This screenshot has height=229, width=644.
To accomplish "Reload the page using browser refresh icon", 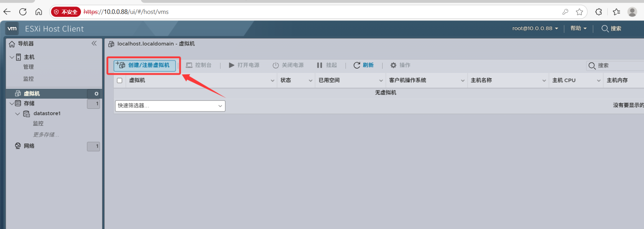I will click(x=23, y=12).
